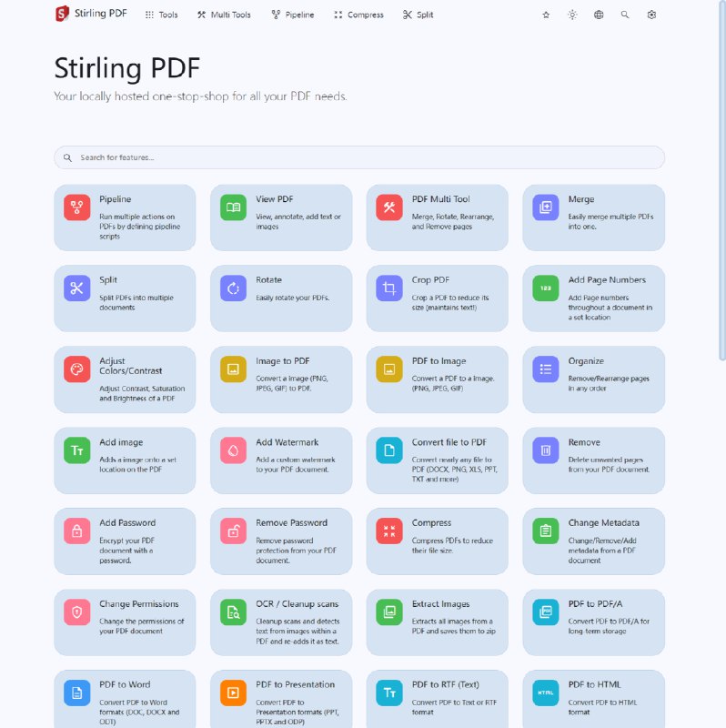Open the PDF to Word card

tap(125, 699)
